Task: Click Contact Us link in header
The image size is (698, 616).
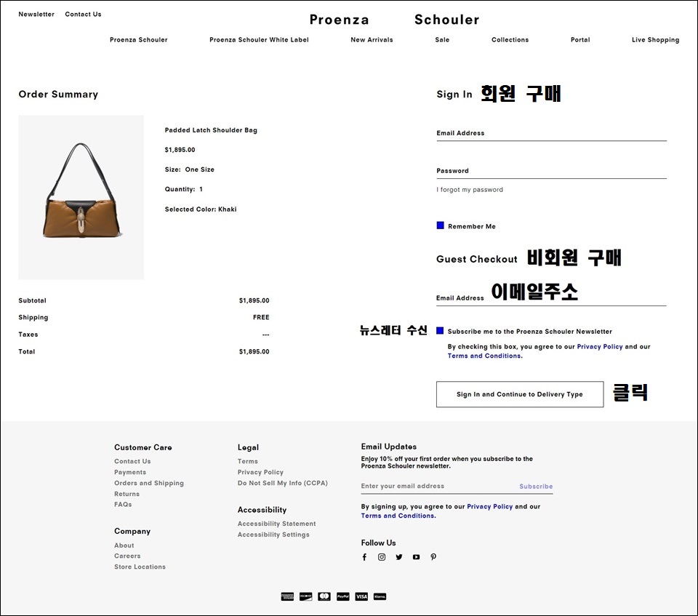Action: click(x=83, y=15)
